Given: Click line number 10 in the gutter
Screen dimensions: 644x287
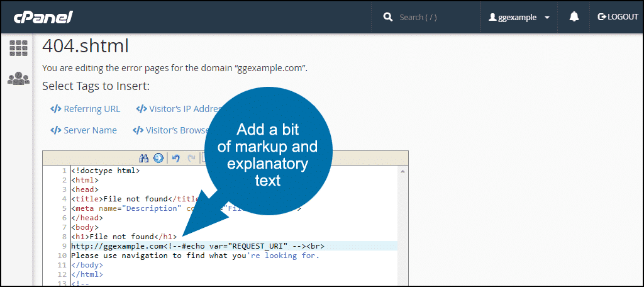Looking at the screenshot, I should (61, 256).
